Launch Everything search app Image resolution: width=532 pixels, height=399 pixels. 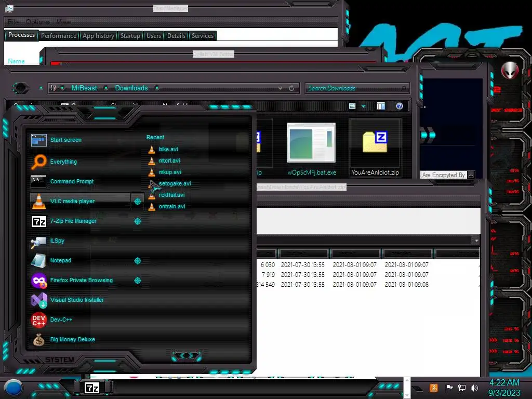pyautogui.click(x=81, y=162)
